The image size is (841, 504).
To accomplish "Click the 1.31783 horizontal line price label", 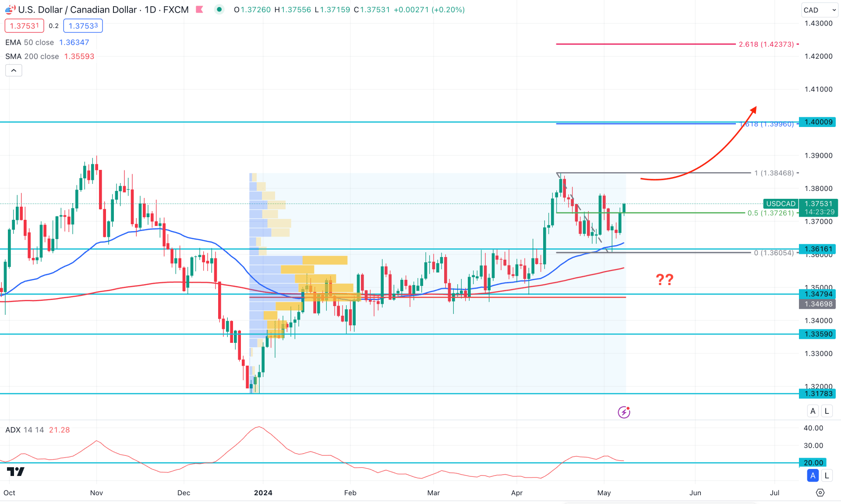I will pos(817,394).
